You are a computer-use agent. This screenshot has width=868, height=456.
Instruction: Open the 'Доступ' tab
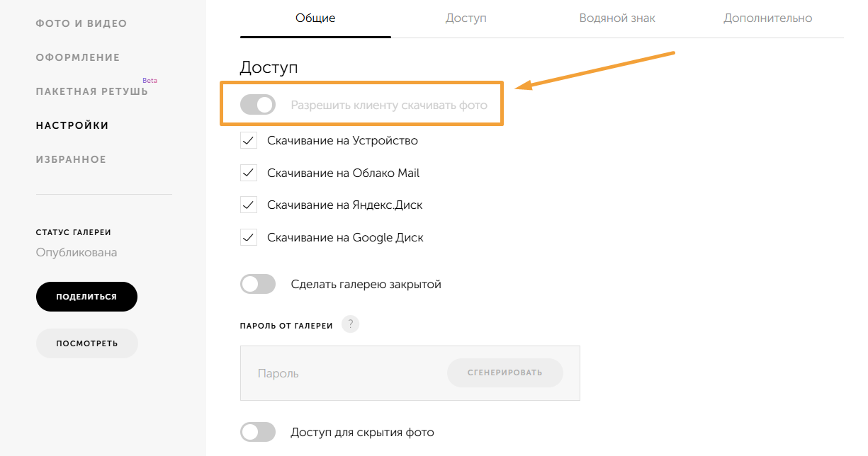(466, 18)
